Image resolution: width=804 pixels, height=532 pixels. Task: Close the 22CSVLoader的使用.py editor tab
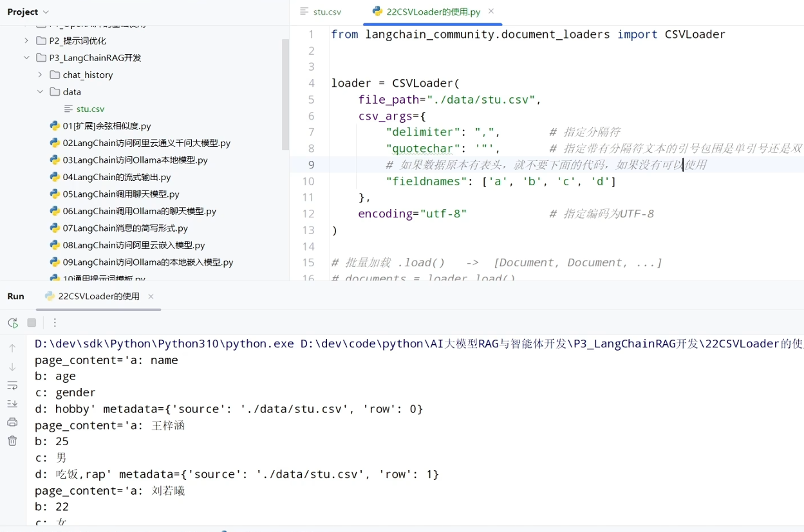[491, 12]
